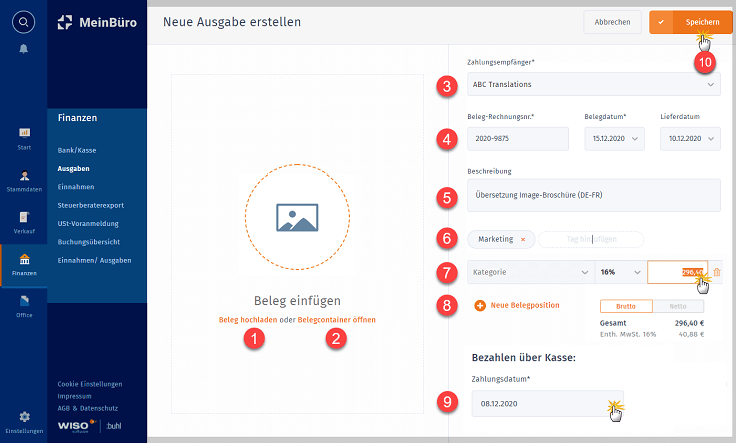
Task: Go to the Start dashboard icon
Action: point(24,133)
